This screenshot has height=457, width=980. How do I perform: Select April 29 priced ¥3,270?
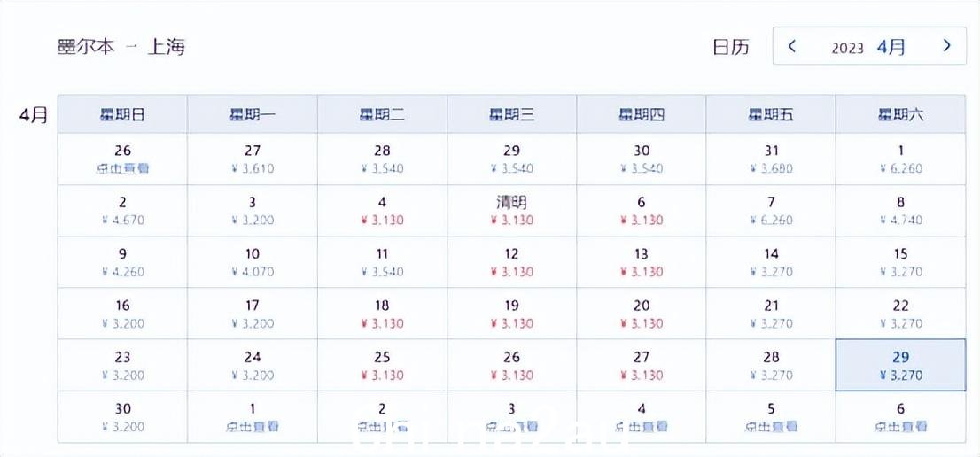[900, 365]
